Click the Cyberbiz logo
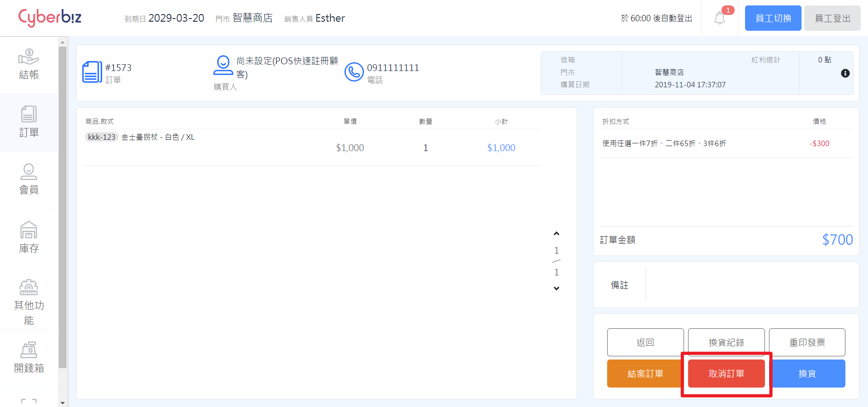Screen dimensions: 868x407 tap(50, 18)
